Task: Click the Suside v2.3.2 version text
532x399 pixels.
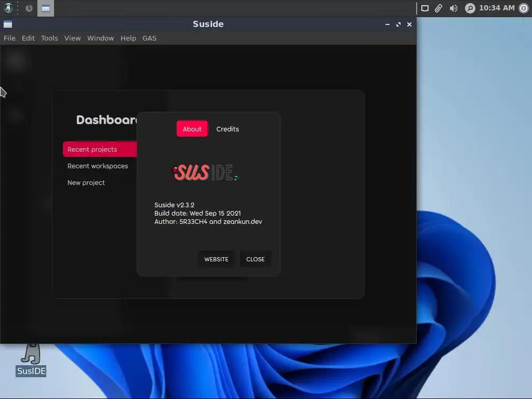Action: (x=175, y=205)
